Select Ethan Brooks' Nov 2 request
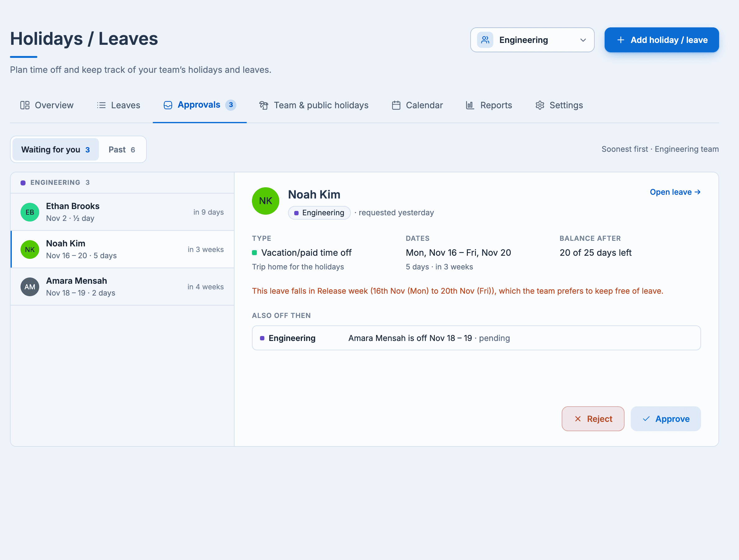739x560 pixels. (x=122, y=212)
